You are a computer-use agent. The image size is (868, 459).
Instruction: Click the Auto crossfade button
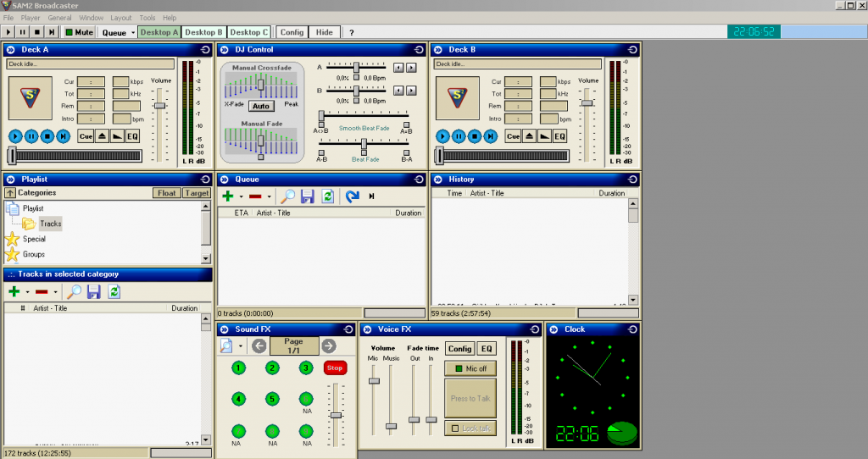(x=261, y=106)
